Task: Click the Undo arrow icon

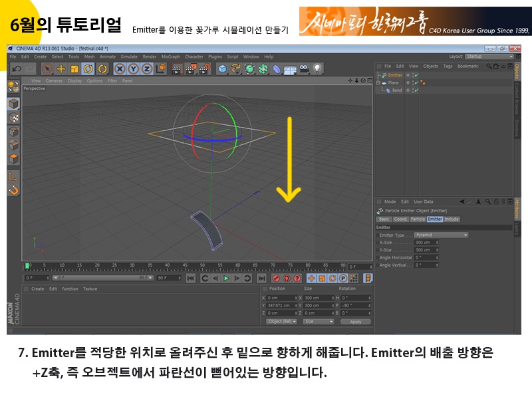Action: (x=16, y=69)
